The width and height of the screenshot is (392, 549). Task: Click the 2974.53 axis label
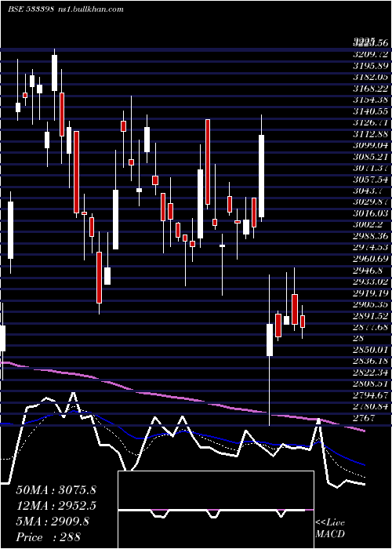point(370,248)
